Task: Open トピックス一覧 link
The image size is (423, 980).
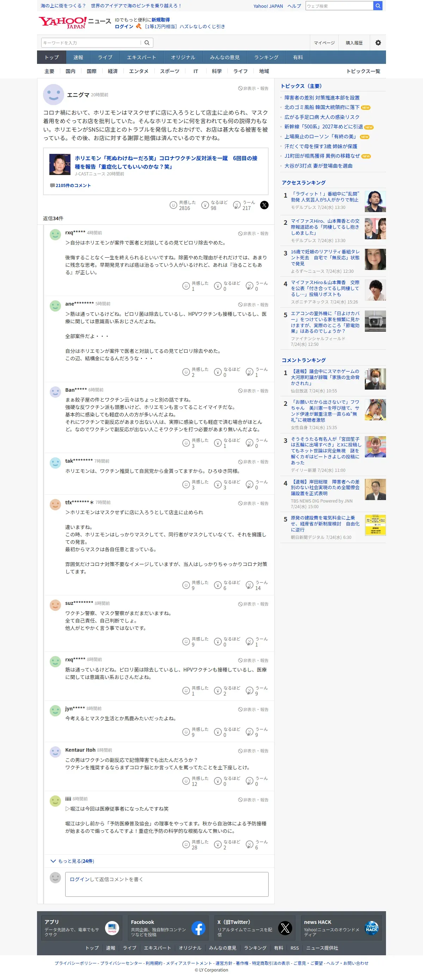Action: (363, 71)
